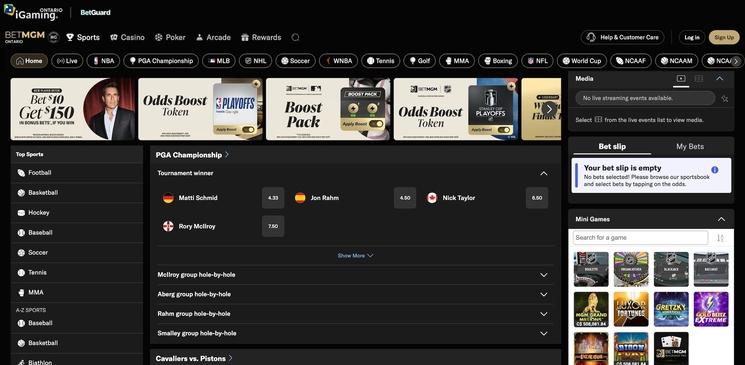Click the BetGuard logo
Image resolution: width=745 pixels, height=365 pixels.
(96, 13)
